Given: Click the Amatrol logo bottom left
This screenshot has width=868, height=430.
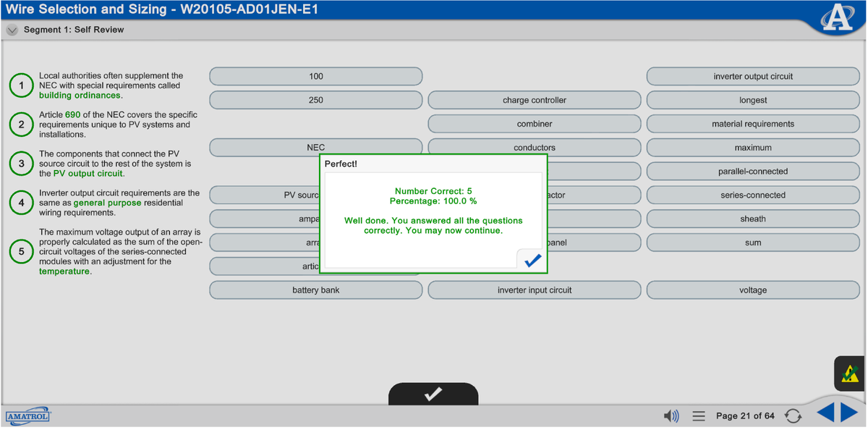Looking at the screenshot, I should click(x=28, y=418).
